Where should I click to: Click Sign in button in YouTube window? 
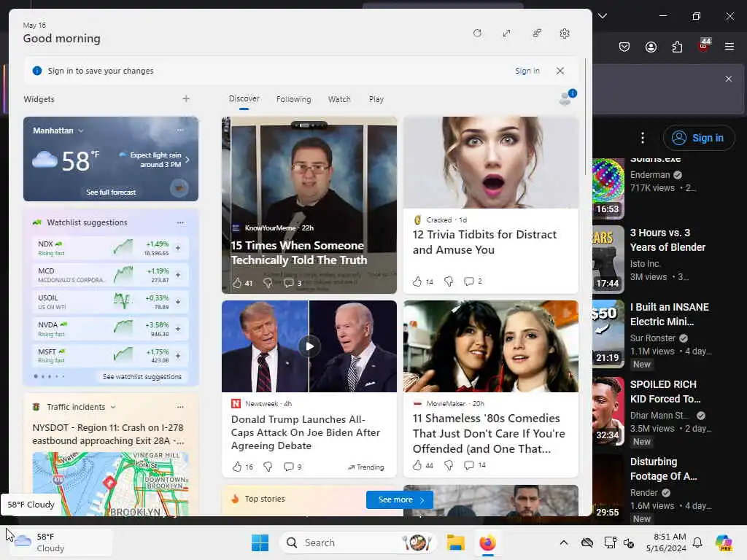[699, 138]
